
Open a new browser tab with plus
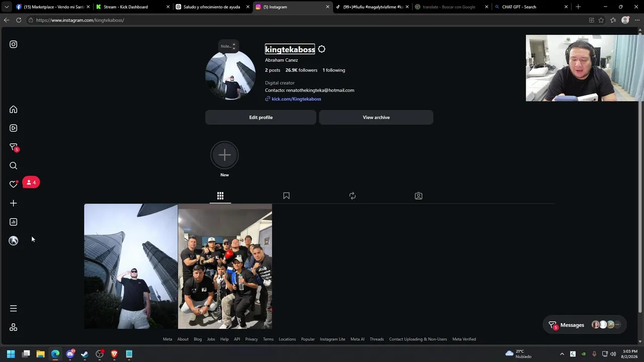click(578, 7)
